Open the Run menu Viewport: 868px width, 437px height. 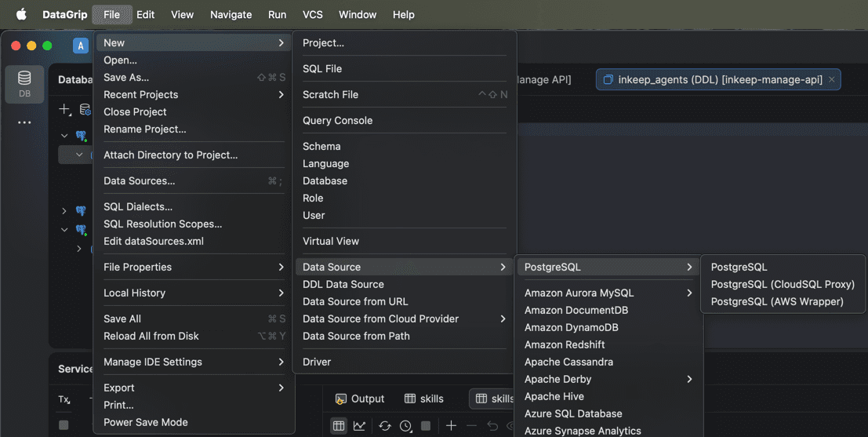point(278,14)
